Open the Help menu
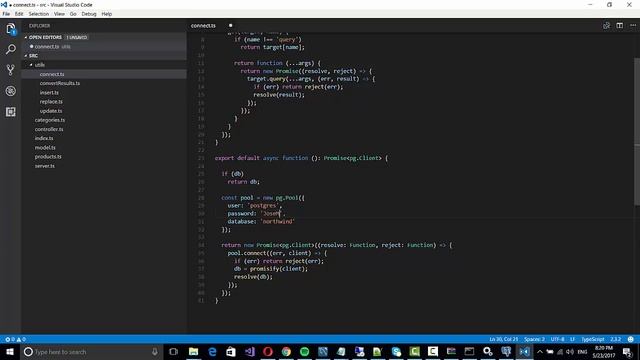 pos(107,14)
